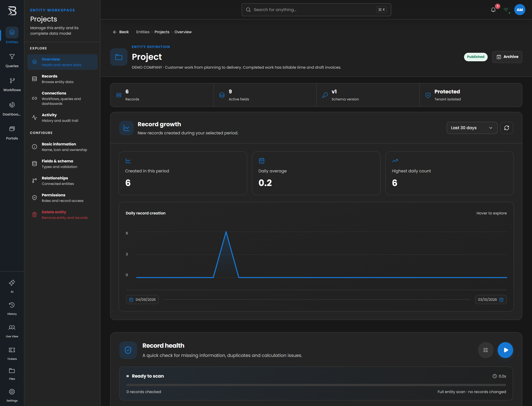Viewport: 532px width, 406px height.
Task: Start the record health scan
Action: (505, 350)
